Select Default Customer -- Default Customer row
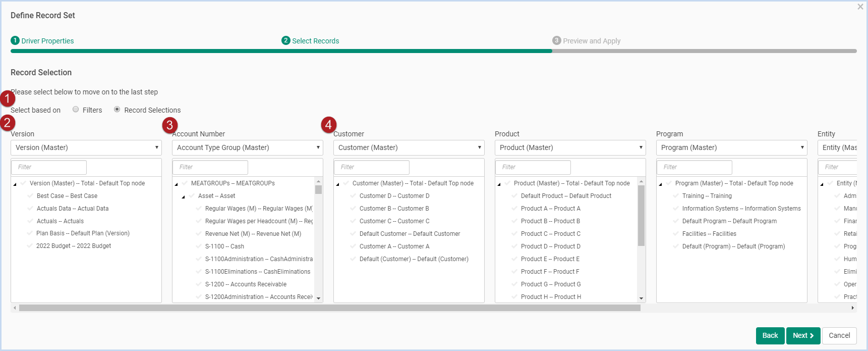The height and width of the screenshot is (351, 868). [410, 233]
